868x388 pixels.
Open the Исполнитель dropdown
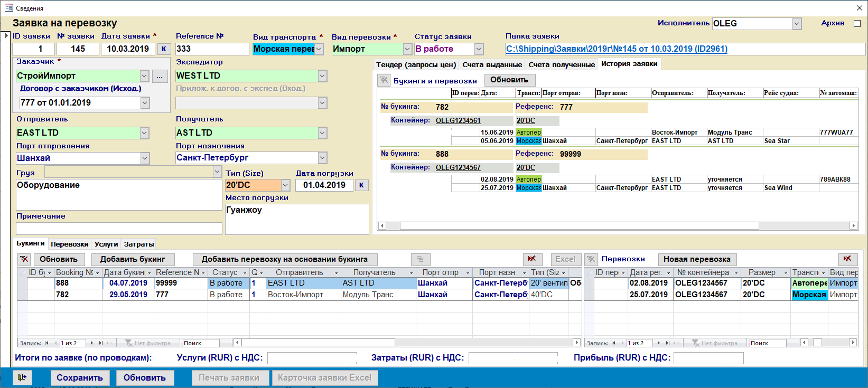coord(797,24)
